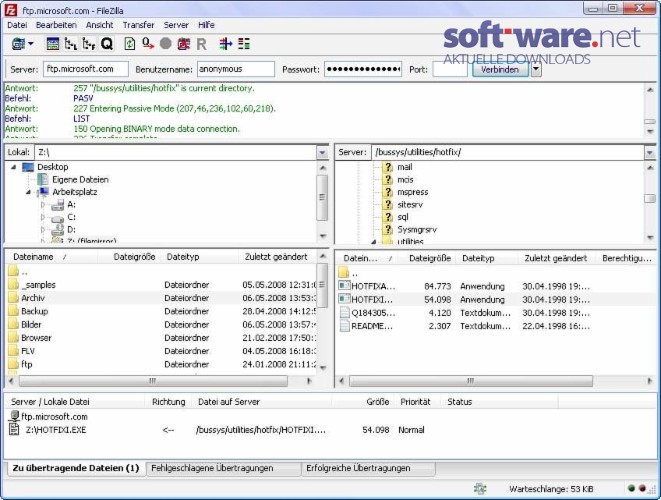Click the Port input field
This screenshot has width=661, height=500.
450,69
